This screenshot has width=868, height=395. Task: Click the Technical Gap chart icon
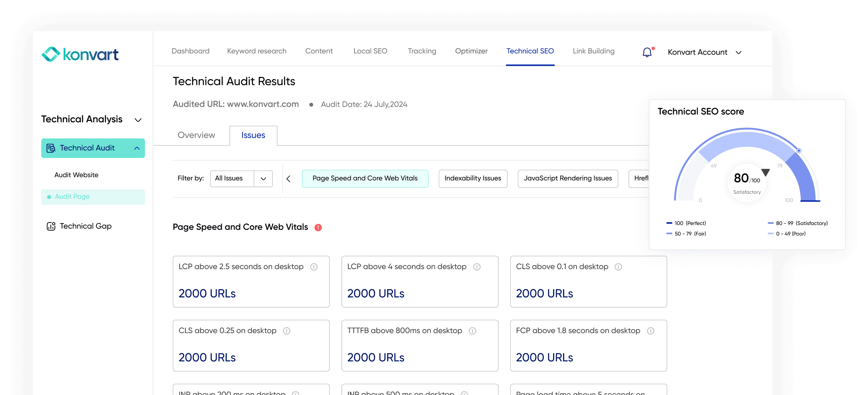[51, 226]
